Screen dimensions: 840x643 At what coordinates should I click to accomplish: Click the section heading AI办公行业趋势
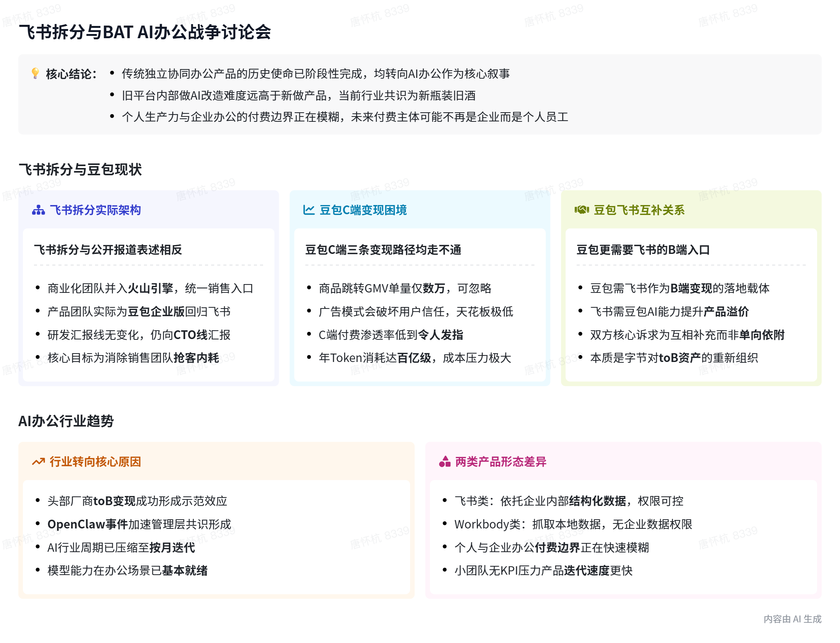tap(66, 421)
